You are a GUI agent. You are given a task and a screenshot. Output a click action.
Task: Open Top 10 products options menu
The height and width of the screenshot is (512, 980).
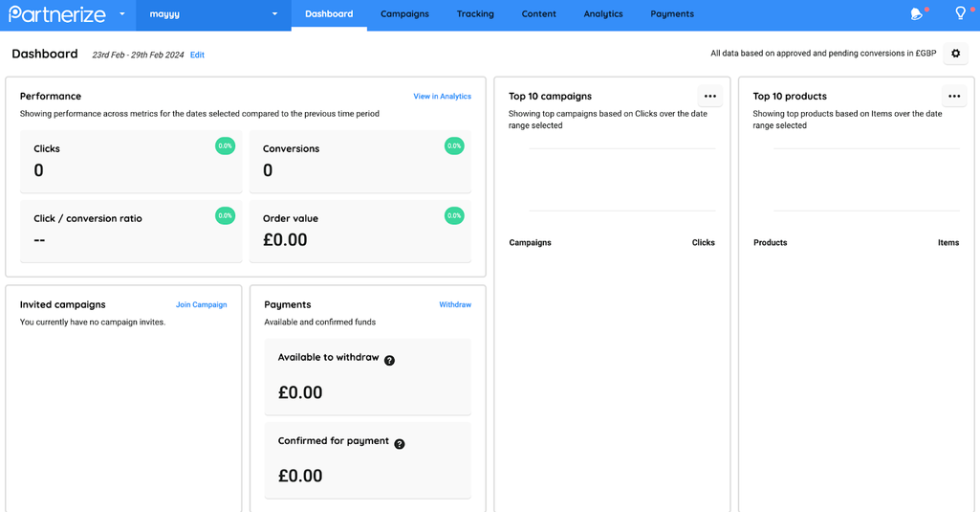point(954,97)
